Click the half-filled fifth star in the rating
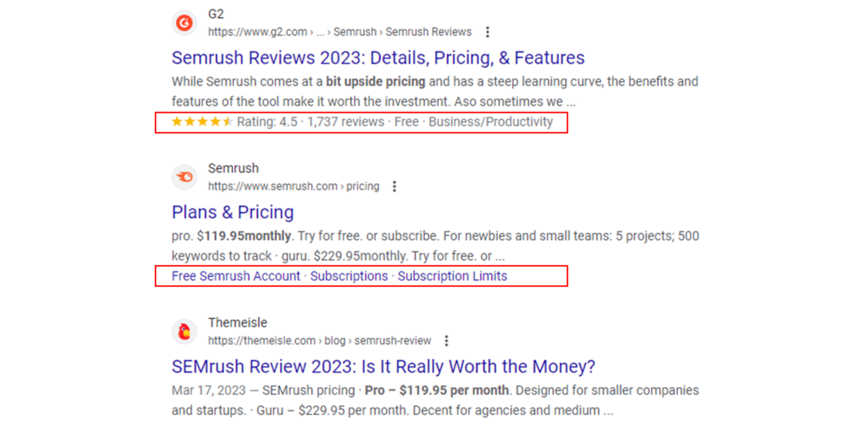Image resolution: width=868 pixels, height=434 pixels. (x=228, y=122)
